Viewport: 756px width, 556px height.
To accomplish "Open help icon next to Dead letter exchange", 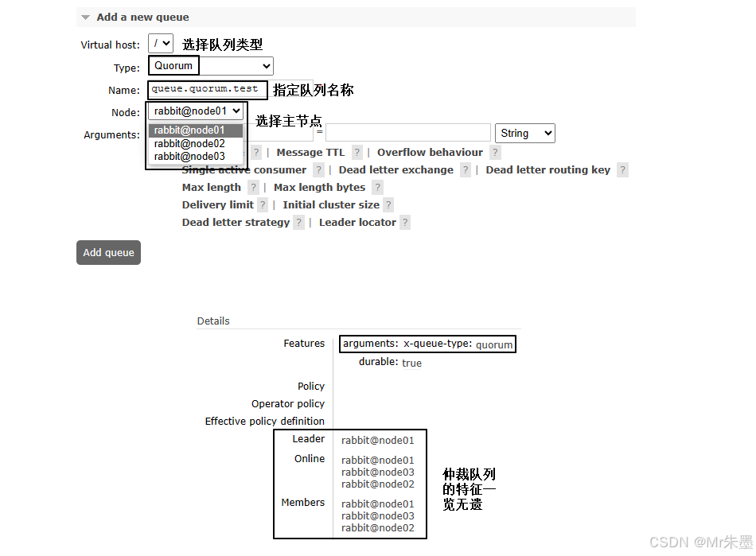I will 466,170.
